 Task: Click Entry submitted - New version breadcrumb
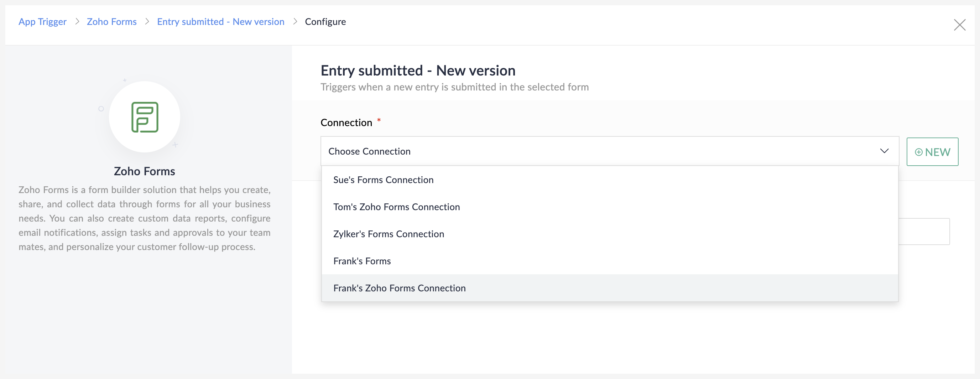coord(221,22)
